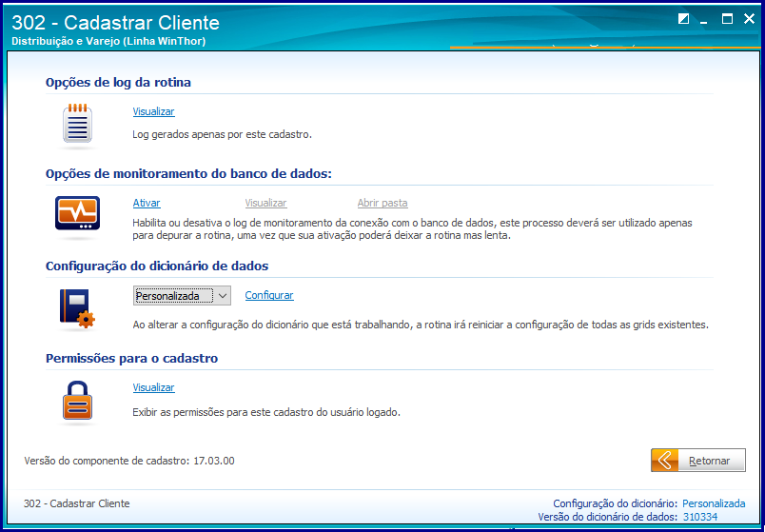Click the orange padlock permissions icon
This screenshot has width=765, height=532.
click(77, 401)
